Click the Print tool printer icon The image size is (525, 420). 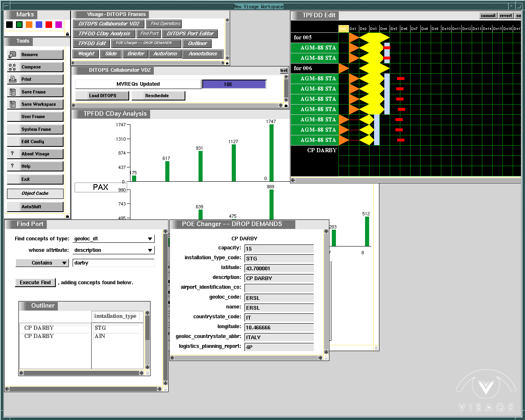12,79
